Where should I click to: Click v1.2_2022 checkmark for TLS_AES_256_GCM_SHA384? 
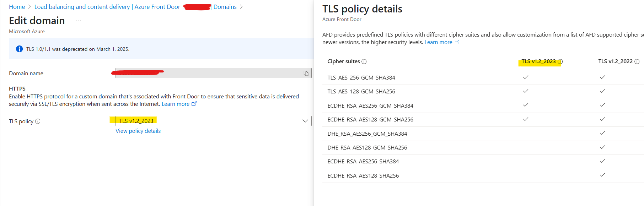pyautogui.click(x=602, y=77)
